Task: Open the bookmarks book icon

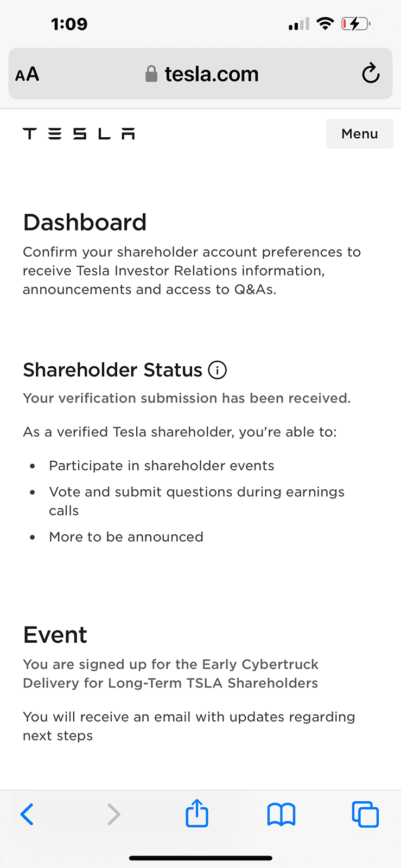Action: click(281, 814)
